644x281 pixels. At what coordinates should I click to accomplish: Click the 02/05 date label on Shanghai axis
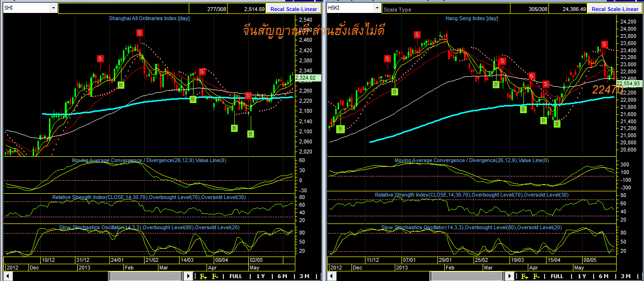tap(257, 259)
